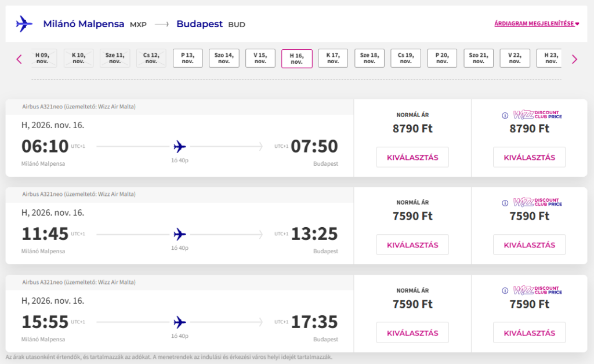Open info icon on 06:10 flight discount price

click(505, 115)
